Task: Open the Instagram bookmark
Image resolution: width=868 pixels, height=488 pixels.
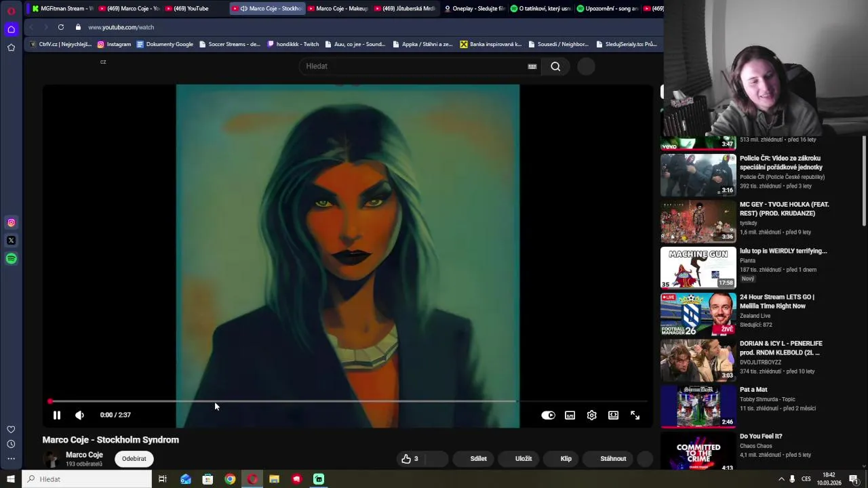Action: (x=114, y=44)
